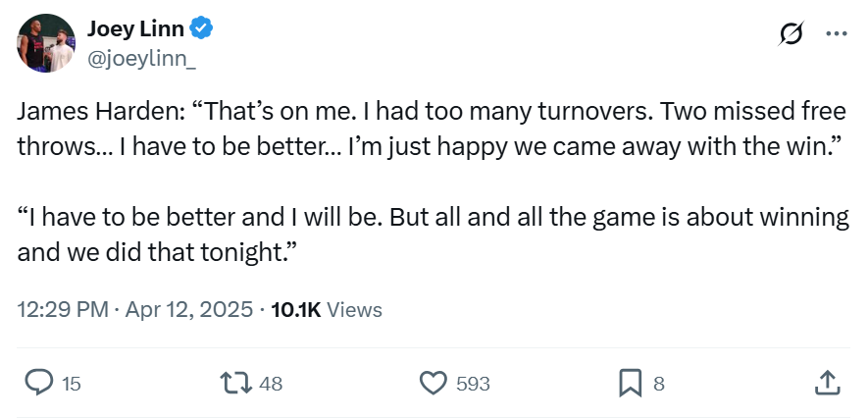Bookmark the post using the bookmark icon
Image resolution: width=868 pixels, height=418 pixels.
click(631, 383)
